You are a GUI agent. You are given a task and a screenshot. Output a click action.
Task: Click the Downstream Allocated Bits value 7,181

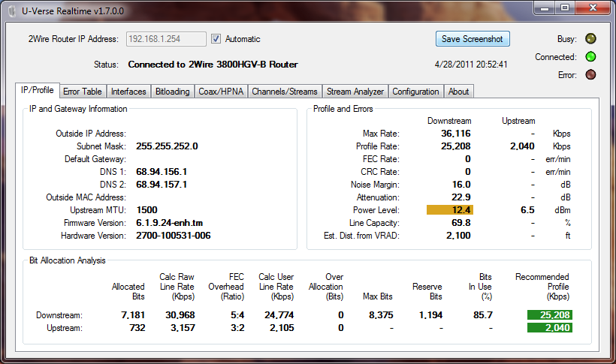(x=133, y=315)
